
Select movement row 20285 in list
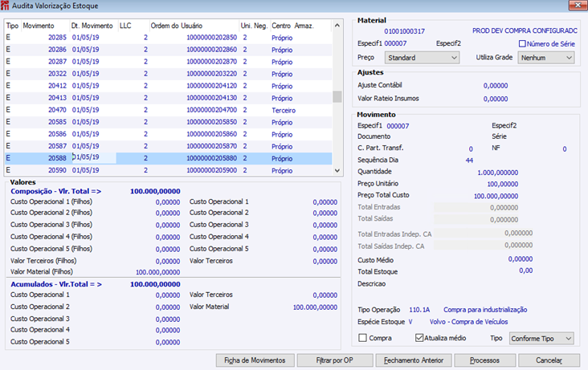pos(169,38)
